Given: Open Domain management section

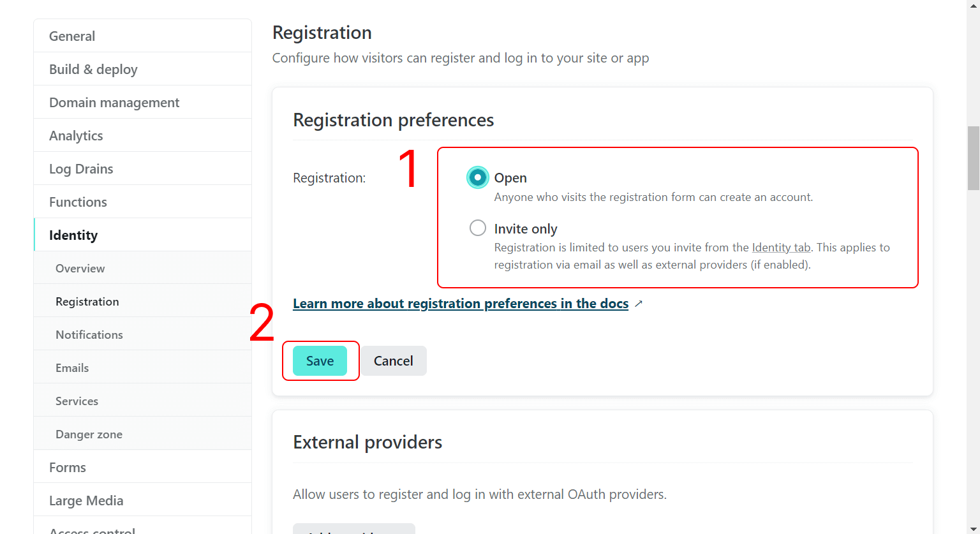Looking at the screenshot, I should 114,103.
